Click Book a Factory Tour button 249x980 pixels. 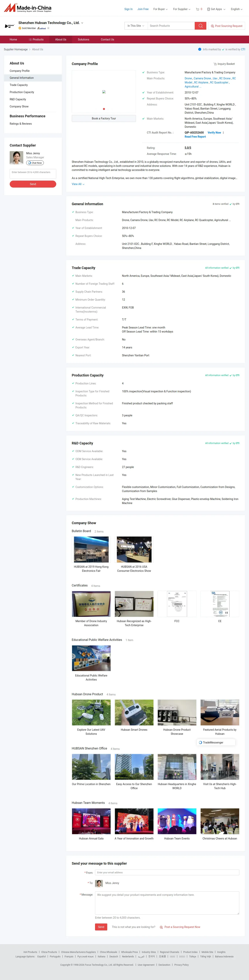tap(104, 119)
